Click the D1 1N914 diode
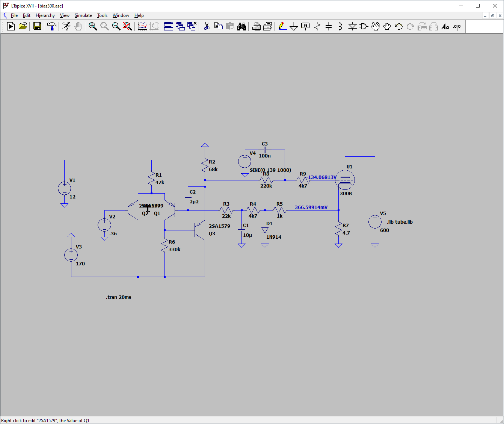 point(265,230)
